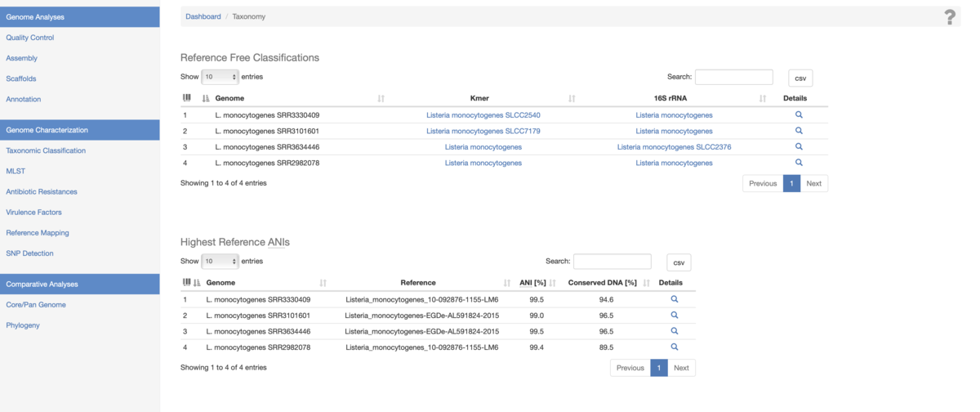Open 16S rRNA link for SRR3330409 row
The height and width of the screenshot is (412, 980).
[675, 115]
